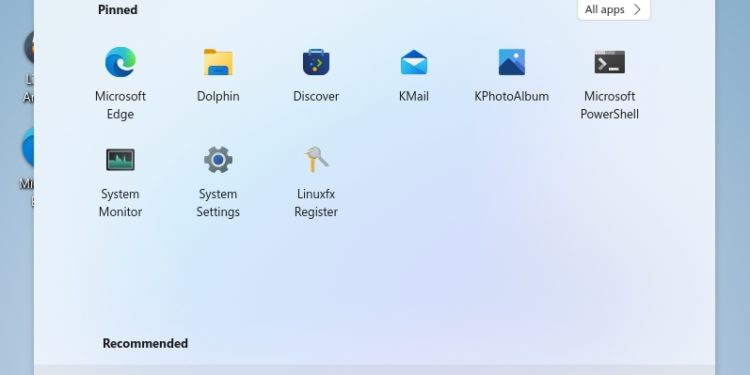Open the Linuxfx Register keys icon

[x=316, y=160]
